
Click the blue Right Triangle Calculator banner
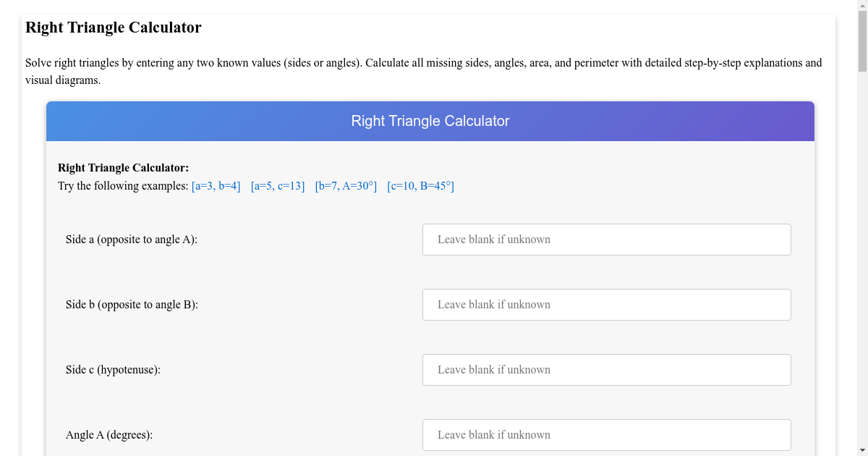430,121
